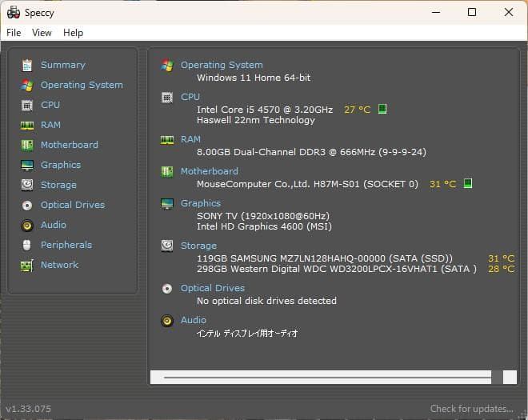
Task: Click the CPU chip icon in summary panel
Action: (167, 98)
